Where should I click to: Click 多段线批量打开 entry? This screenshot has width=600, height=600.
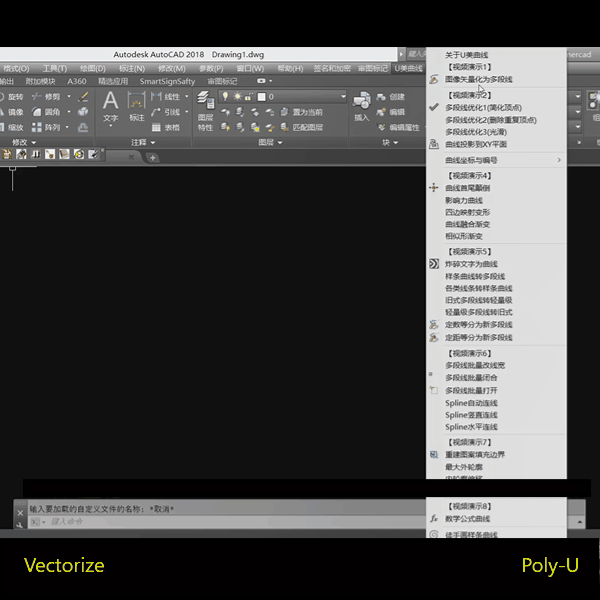[471, 391]
